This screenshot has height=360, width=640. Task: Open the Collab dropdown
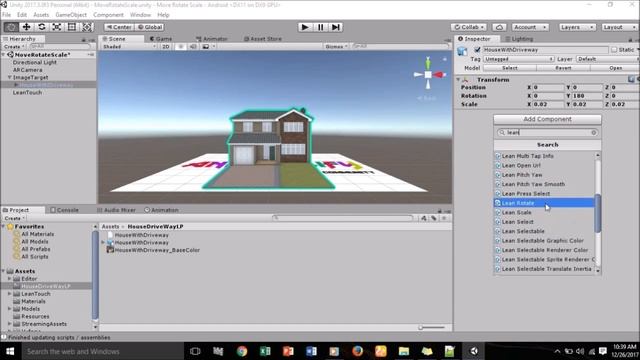tap(469, 27)
